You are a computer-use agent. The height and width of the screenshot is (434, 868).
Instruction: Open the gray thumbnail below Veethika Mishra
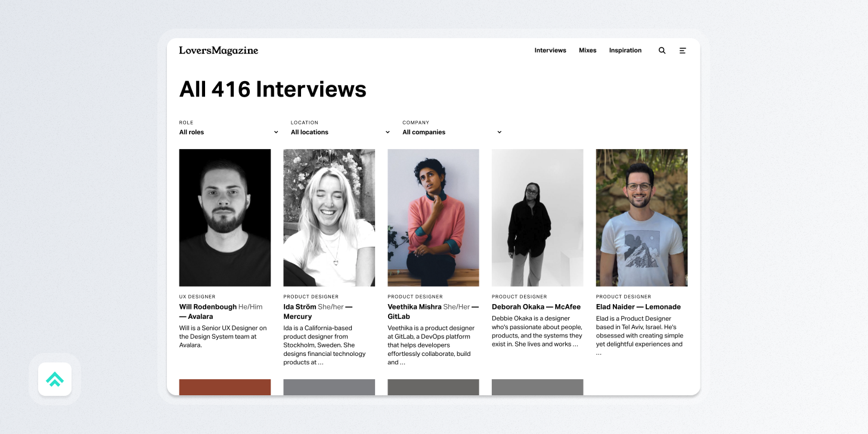point(433,387)
